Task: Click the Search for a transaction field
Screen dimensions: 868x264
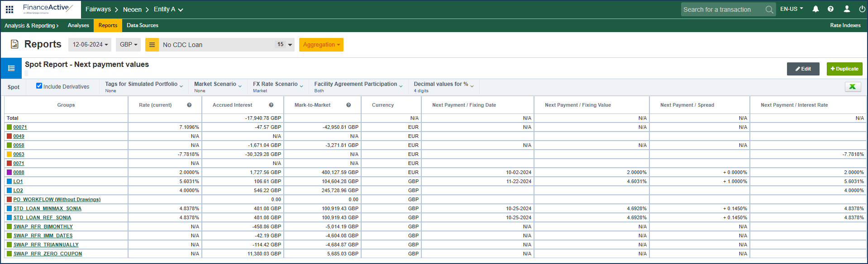Action: (721, 9)
